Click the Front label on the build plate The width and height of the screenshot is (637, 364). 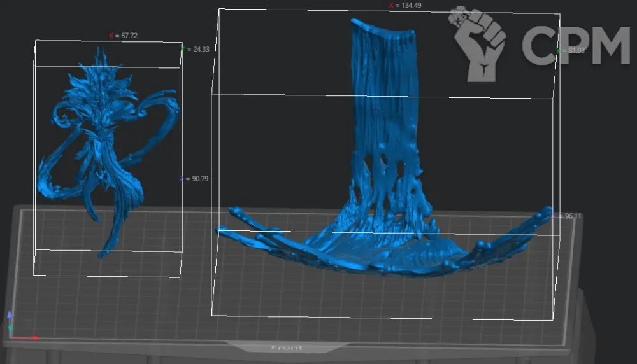coord(287,347)
